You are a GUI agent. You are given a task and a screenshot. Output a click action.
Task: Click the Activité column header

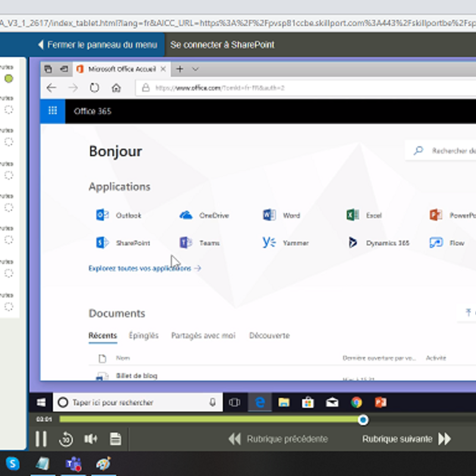(436, 358)
